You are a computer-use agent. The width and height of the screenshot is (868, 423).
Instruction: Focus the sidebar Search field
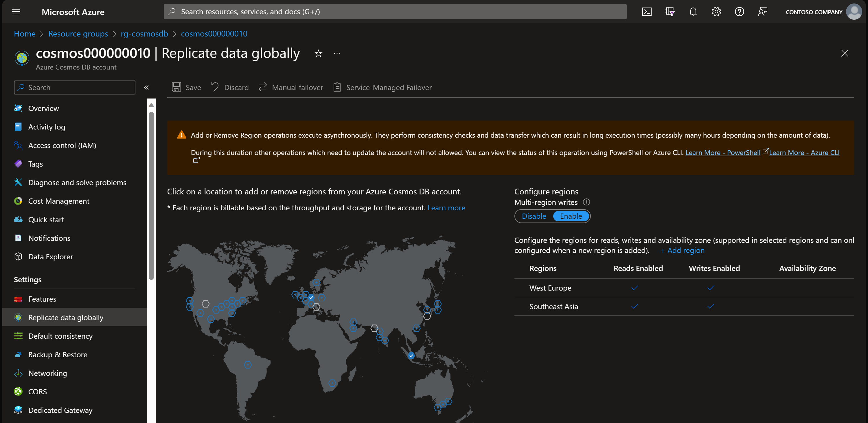[x=74, y=87]
